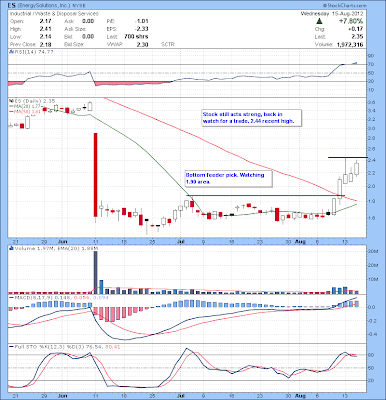Click the 'Jul' label on the date axis
The height and width of the screenshot is (400, 386).
coord(181,241)
